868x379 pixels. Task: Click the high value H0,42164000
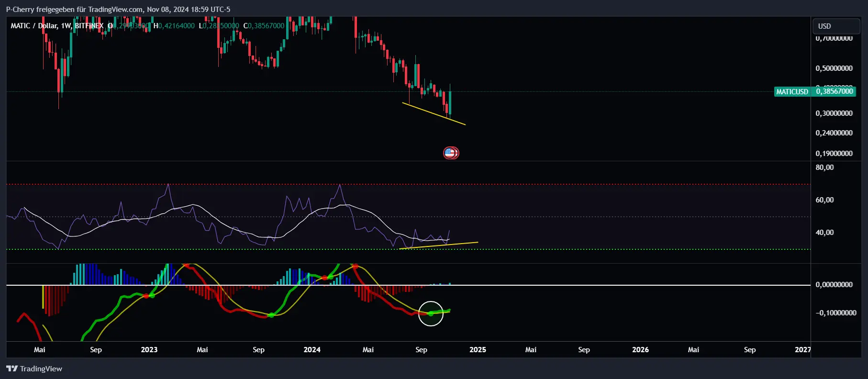click(x=174, y=26)
